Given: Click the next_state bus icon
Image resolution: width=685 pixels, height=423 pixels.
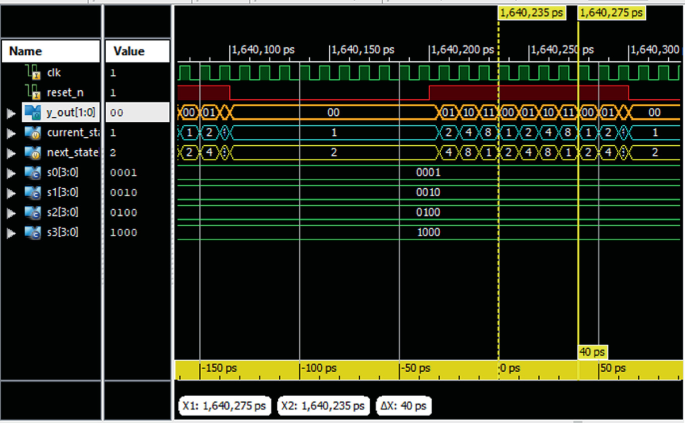Looking at the screenshot, I should click(x=31, y=152).
